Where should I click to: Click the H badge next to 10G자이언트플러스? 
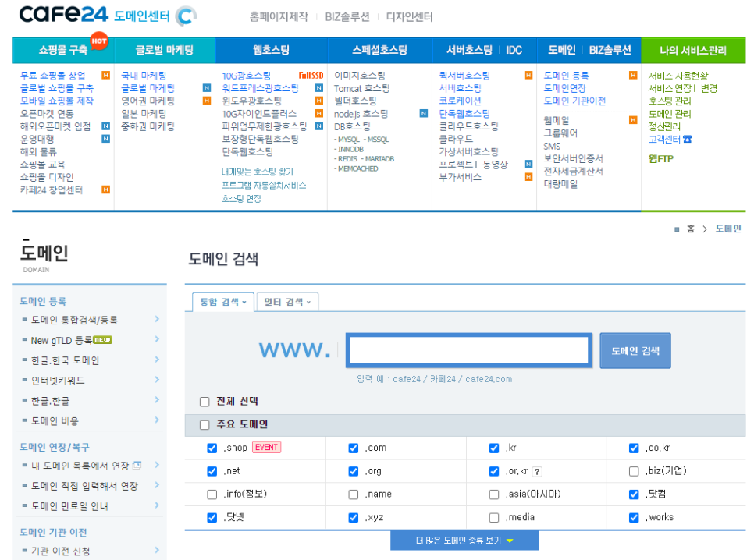coord(318,113)
